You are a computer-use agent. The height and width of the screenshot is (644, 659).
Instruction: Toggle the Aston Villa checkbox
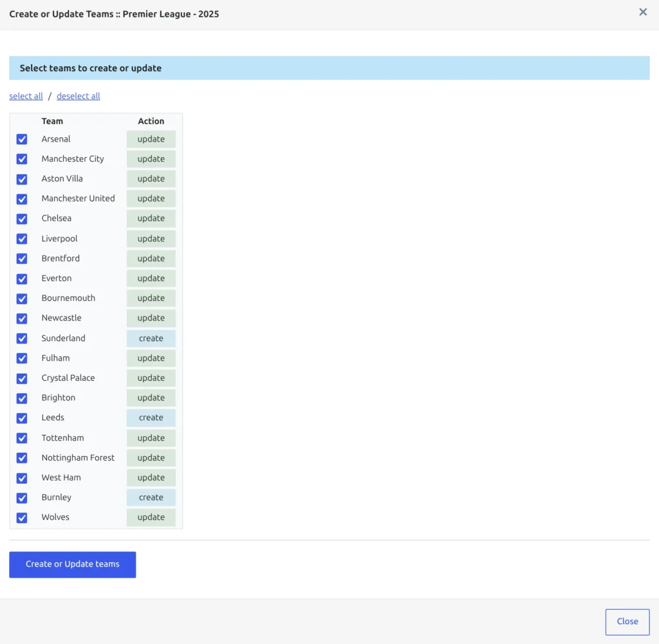[22, 179]
